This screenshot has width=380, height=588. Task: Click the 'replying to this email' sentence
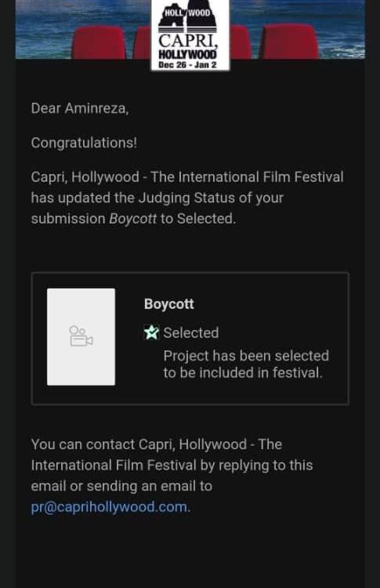(x=172, y=476)
